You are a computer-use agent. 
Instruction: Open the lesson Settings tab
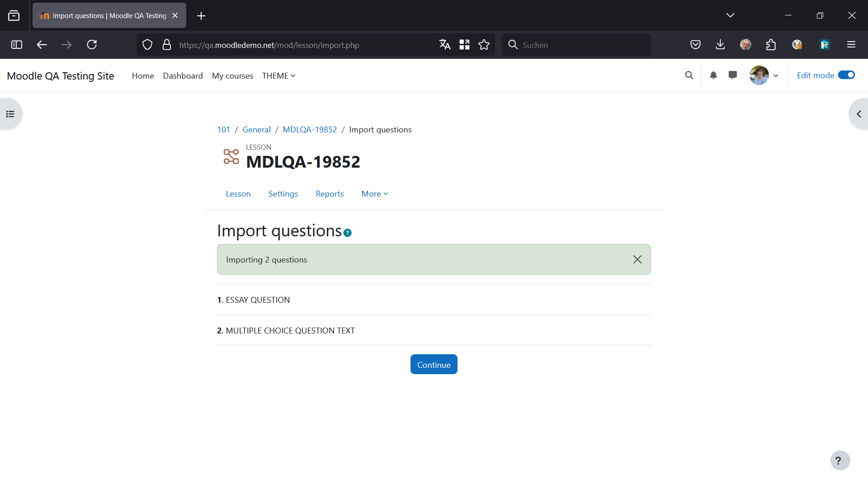(283, 193)
